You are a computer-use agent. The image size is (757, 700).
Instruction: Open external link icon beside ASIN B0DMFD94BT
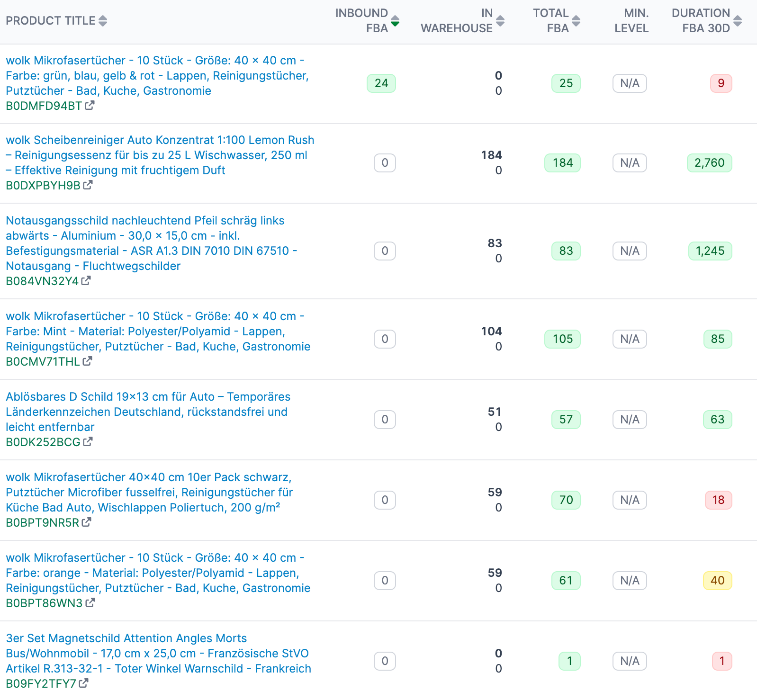coord(90,106)
